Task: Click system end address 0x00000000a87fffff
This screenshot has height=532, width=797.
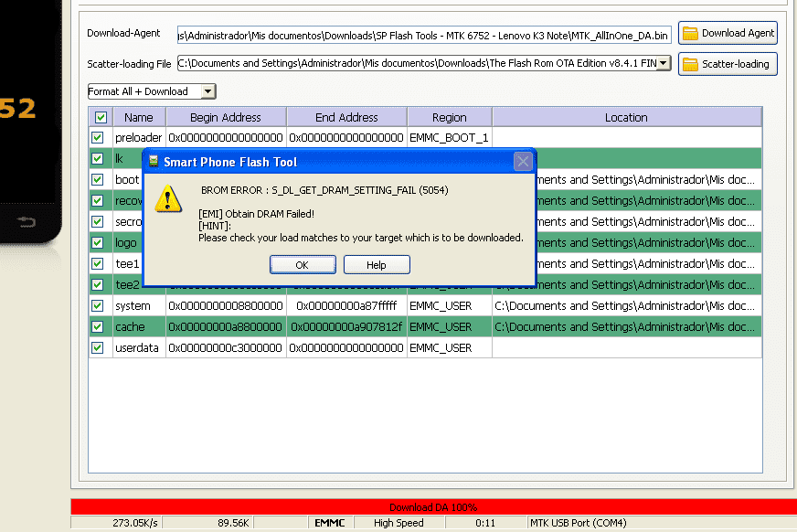Action: click(x=346, y=306)
